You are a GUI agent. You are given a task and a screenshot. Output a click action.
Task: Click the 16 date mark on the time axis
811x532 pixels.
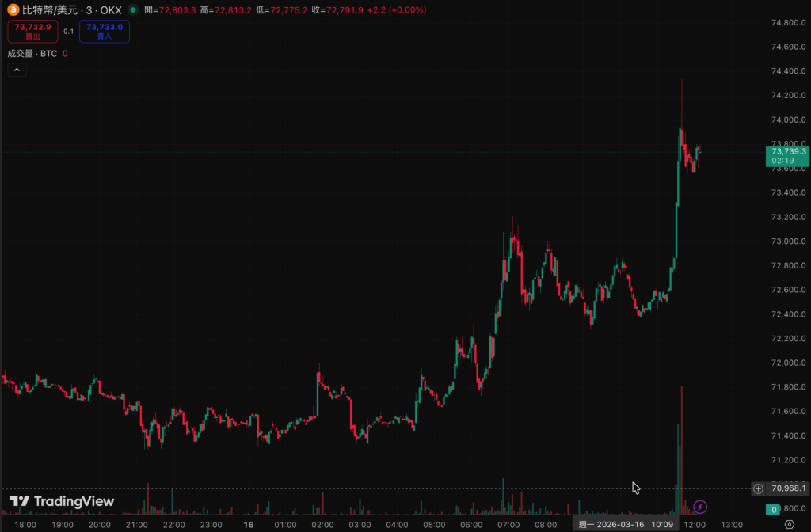[x=249, y=524]
